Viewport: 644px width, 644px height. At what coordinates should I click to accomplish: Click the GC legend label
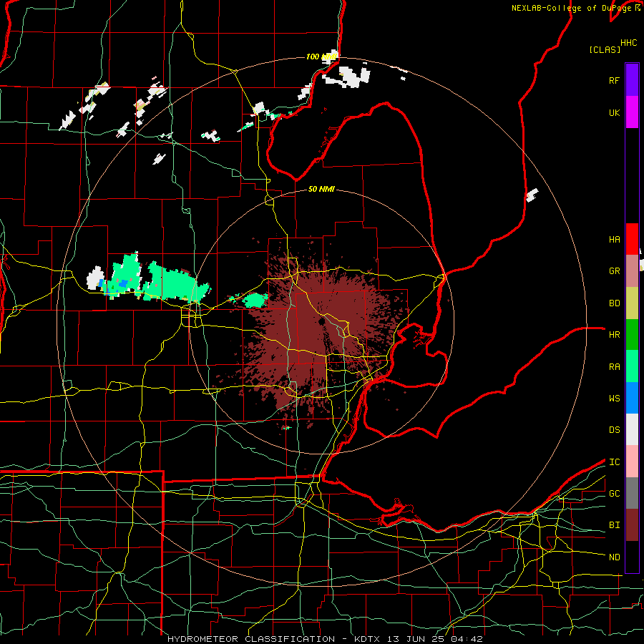[614, 494]
